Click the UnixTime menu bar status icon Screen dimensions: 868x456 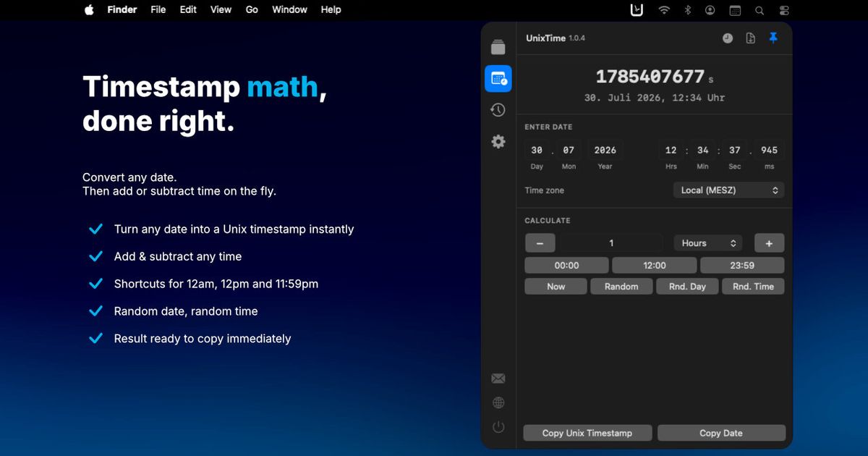(637, 10)
